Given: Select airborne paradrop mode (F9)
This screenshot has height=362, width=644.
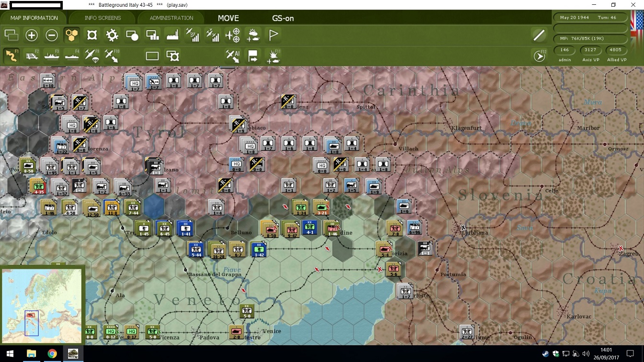Looking at the screenshot, I should [92, 56].
